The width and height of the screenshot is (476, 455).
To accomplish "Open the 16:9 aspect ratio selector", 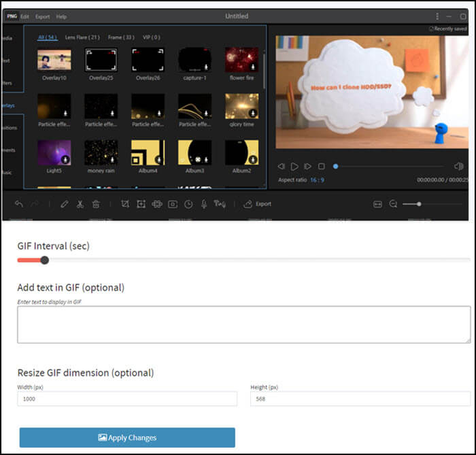I will [x=317, y=180].
